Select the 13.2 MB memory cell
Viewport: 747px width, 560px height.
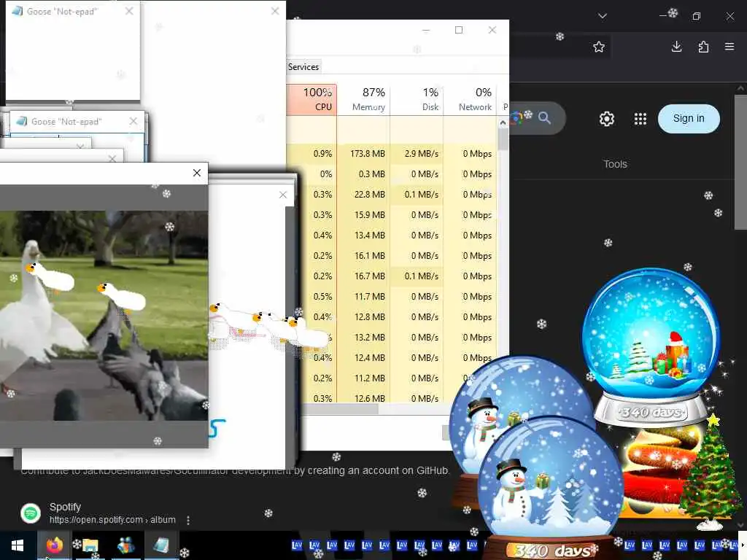point(363,338)
